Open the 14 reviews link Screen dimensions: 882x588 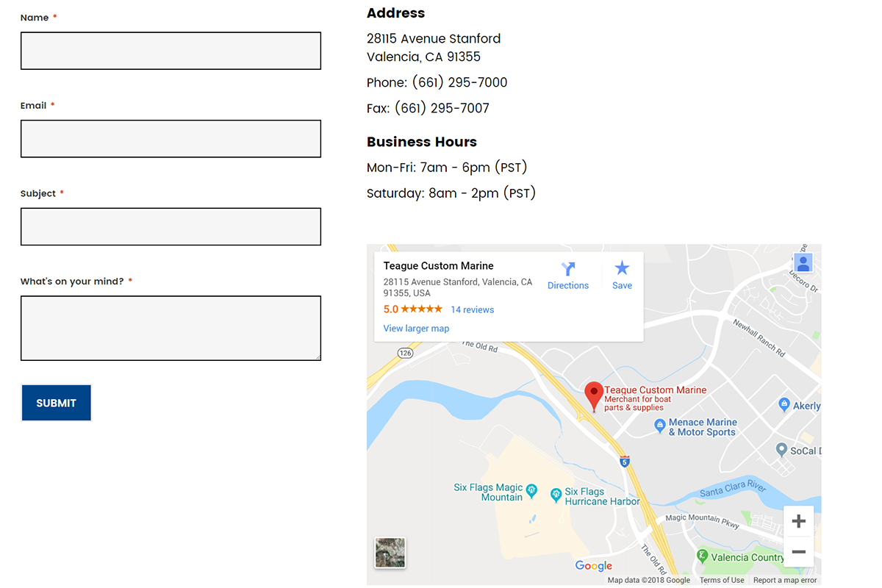tap(472, 309)
